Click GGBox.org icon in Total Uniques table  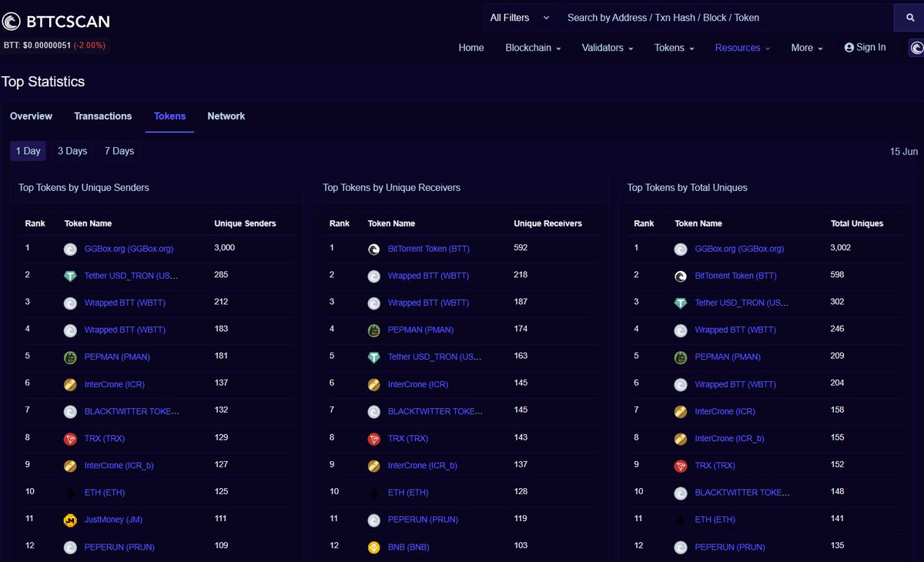[681, 249]
